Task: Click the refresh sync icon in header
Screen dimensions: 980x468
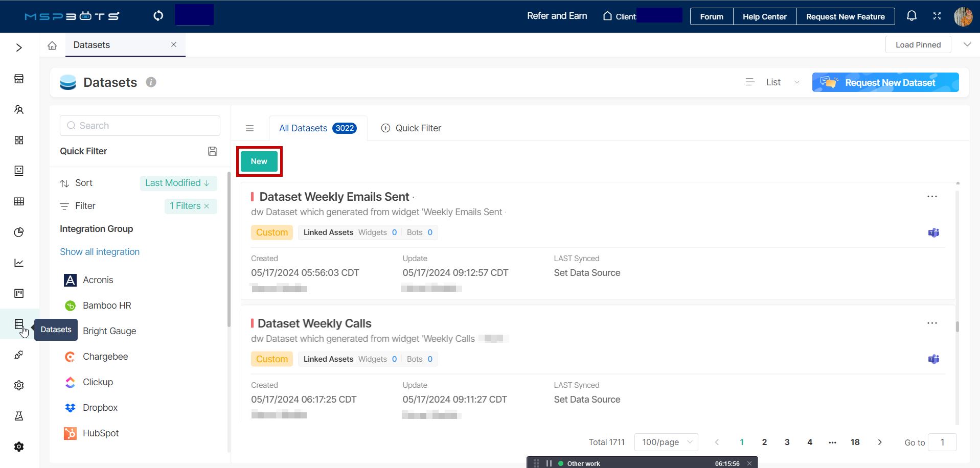Action: 158,16
